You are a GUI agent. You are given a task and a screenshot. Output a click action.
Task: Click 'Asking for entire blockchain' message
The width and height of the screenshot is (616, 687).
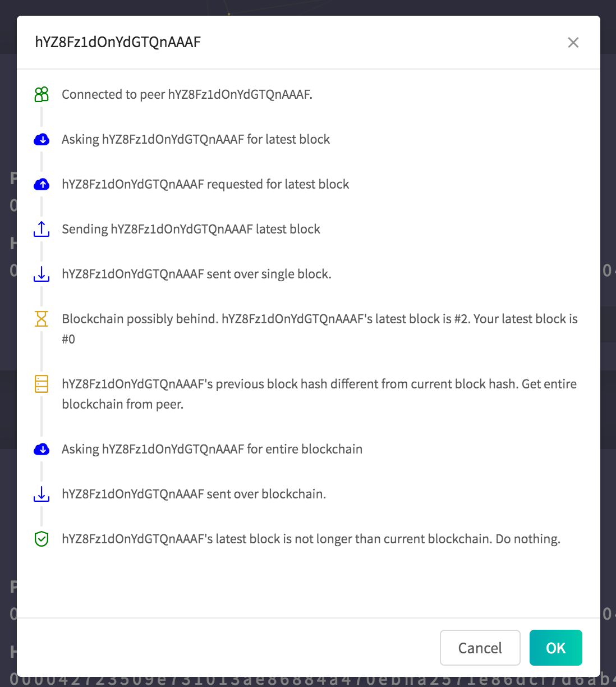[x=212, y=449]
